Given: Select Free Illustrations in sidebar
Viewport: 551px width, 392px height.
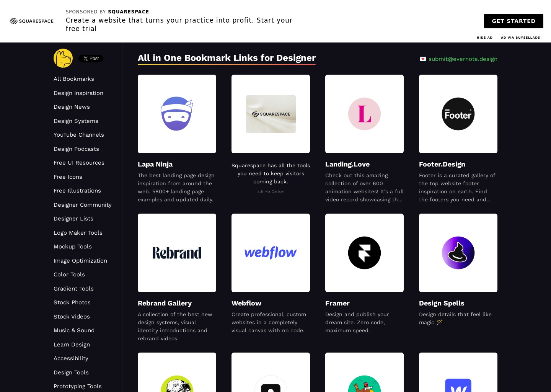Looking at the screenshot, I should (77, 191).
